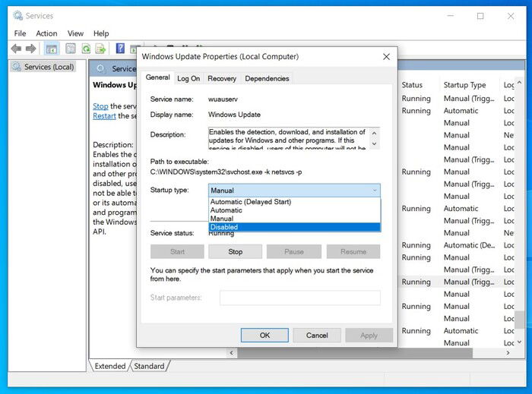Close the Windows Update Properties dialog
The image size is (532, 394).
(386, 57)
